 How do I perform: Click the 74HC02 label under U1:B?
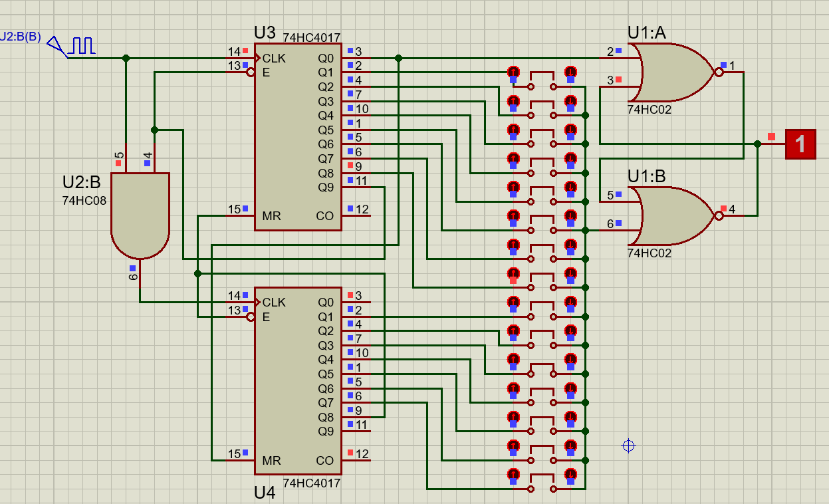[650, 253]
